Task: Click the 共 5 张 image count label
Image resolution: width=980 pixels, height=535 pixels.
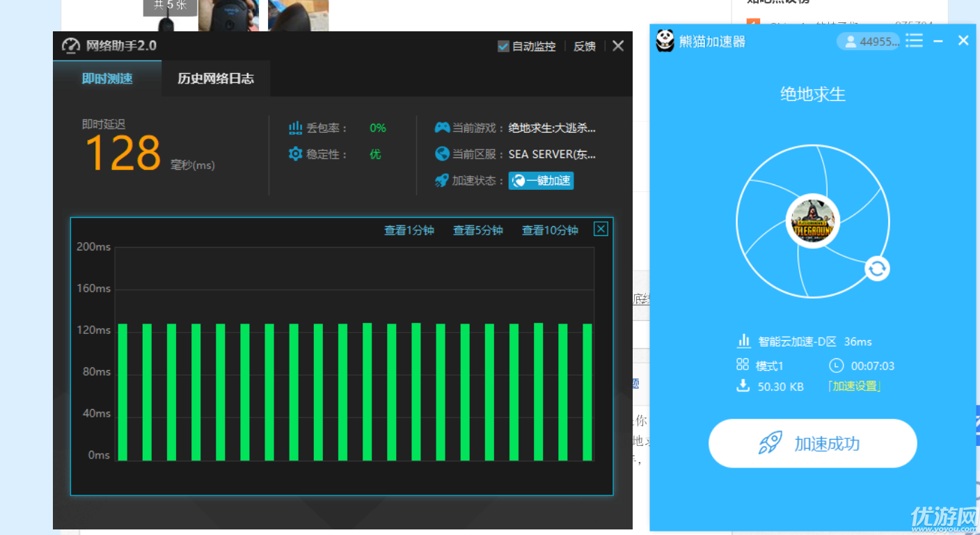Action: tap(170, 6)
